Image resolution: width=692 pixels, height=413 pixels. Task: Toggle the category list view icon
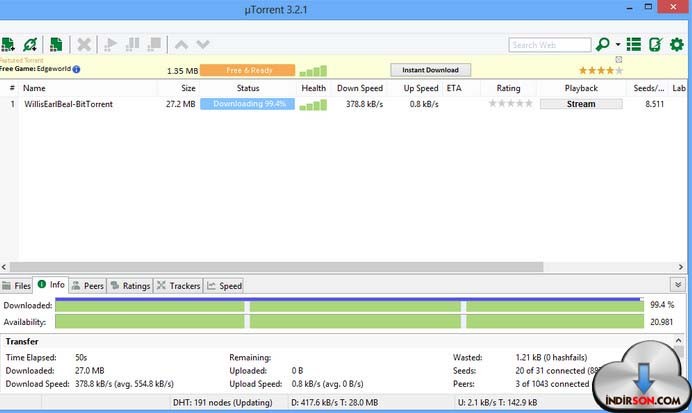coord(634,45)
